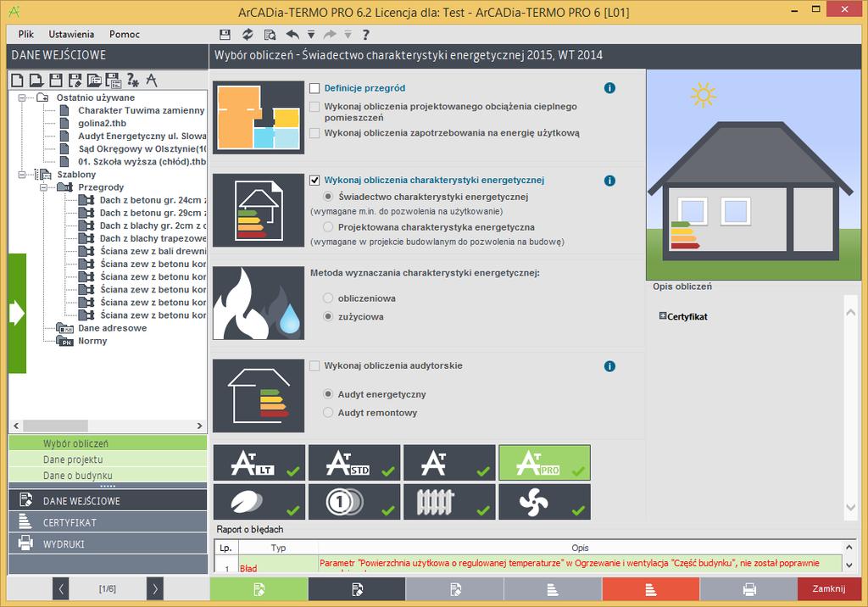Click the save disk icon in left panel
This screenshot has height=607, width=868.
click(56, 81)
